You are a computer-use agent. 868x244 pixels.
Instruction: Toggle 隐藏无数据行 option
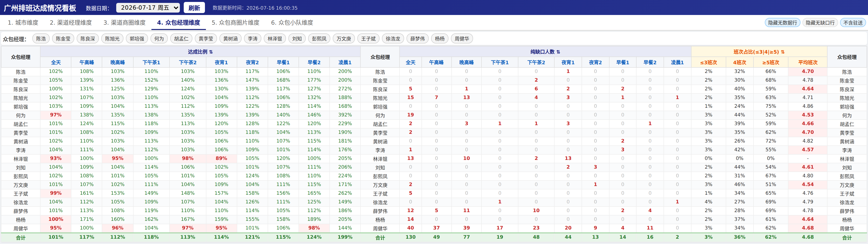pos(782,23)
